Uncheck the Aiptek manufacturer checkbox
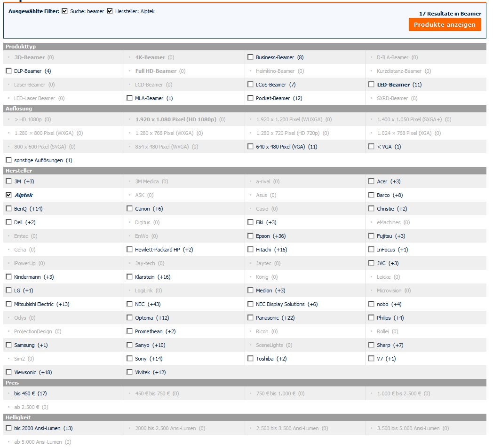The height and width of the screenshot is (448, 493). tap(8, 195)
